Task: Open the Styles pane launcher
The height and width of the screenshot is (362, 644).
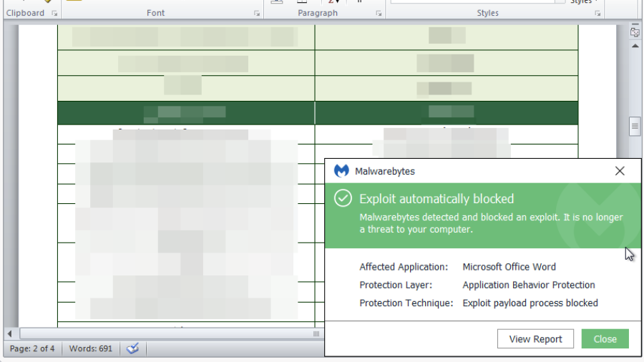Action: pyautogui.click(x=597, y=14)
